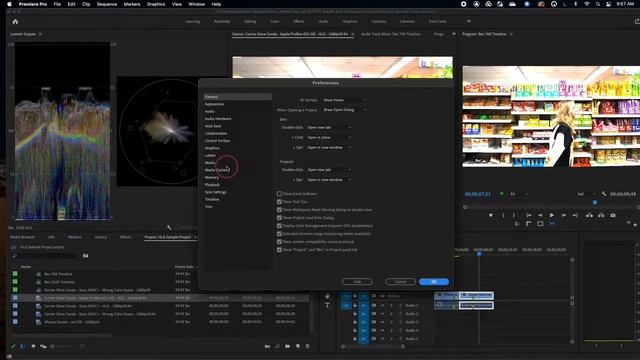Screen dimensions: 640x360
Task: Click Cancel in Preferences dialog
Action: click(400, 282)
